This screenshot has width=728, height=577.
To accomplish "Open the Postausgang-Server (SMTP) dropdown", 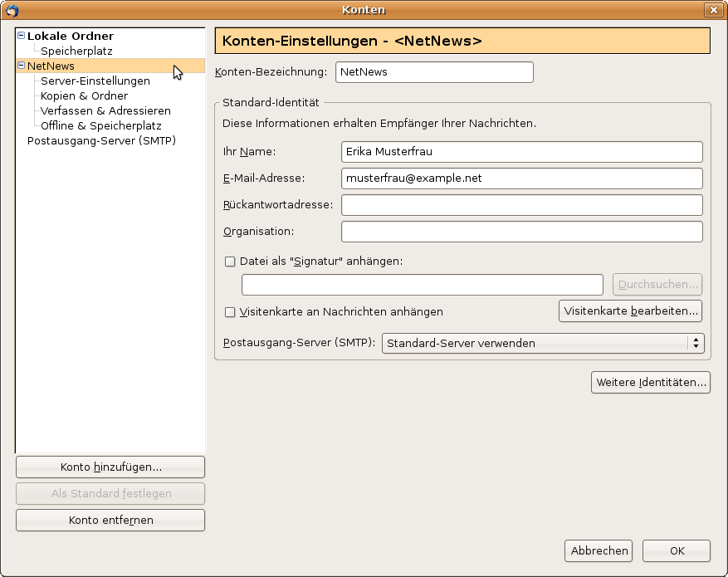I will coord(696,342).
